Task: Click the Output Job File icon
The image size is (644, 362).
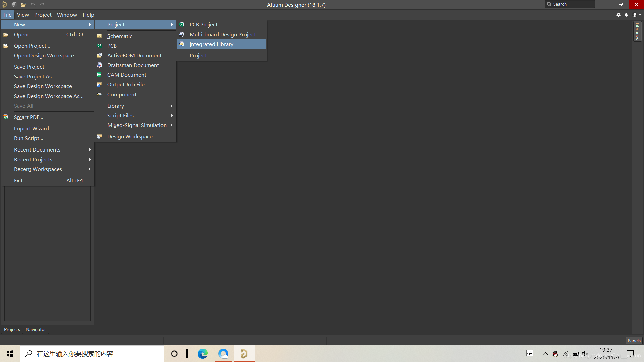Action: coord(100,84)
